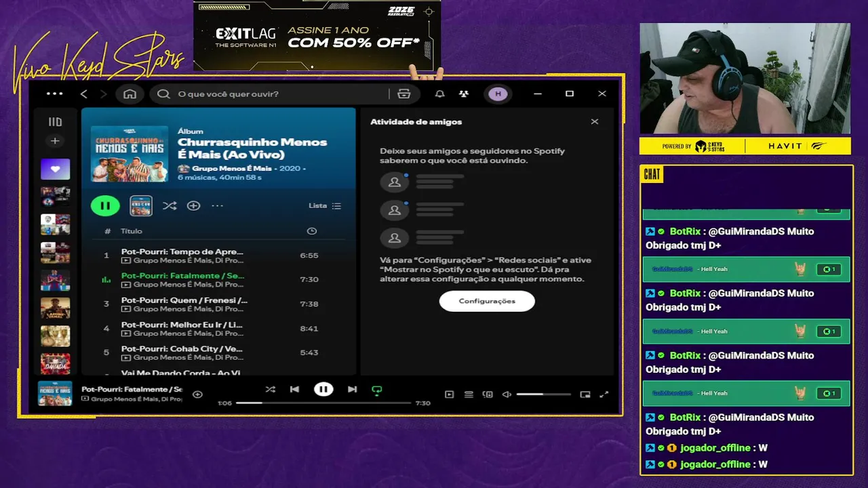Skip to next track
The image size is (868, 488).
[352, 389]
